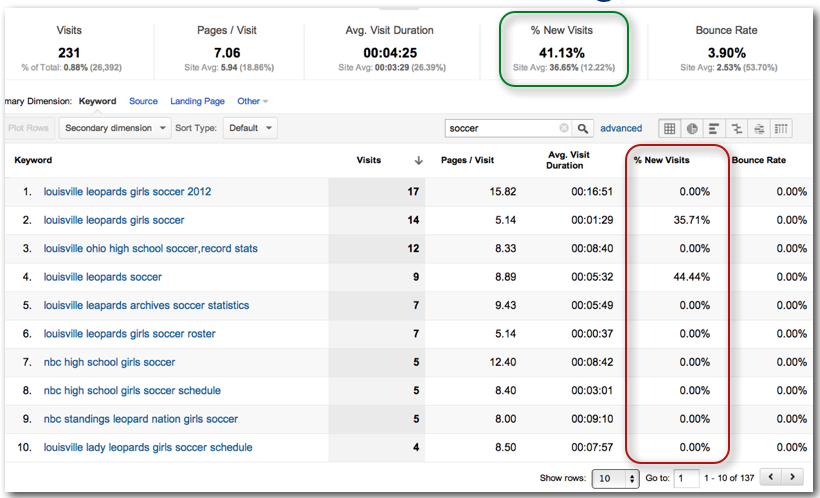This screenshot has height=498, width=820.
Task: Open keyword louisville leopards girls soccer roster
Action: point(130,334)
